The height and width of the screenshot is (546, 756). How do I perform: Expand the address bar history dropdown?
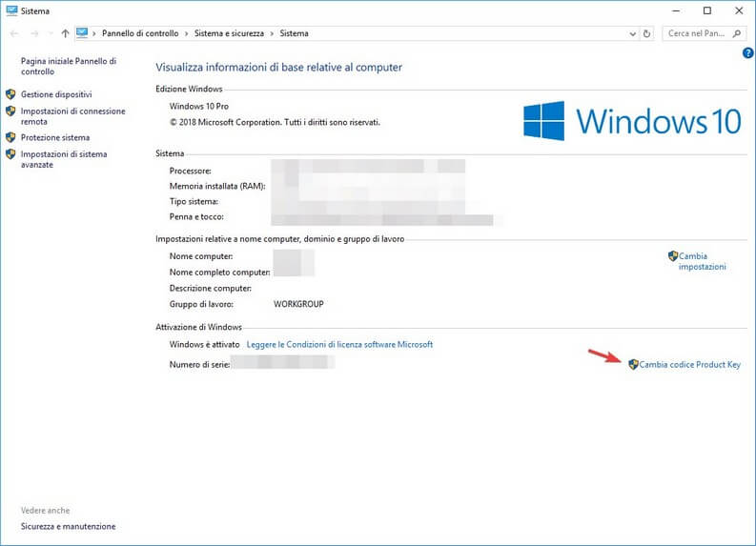[633, 33]
